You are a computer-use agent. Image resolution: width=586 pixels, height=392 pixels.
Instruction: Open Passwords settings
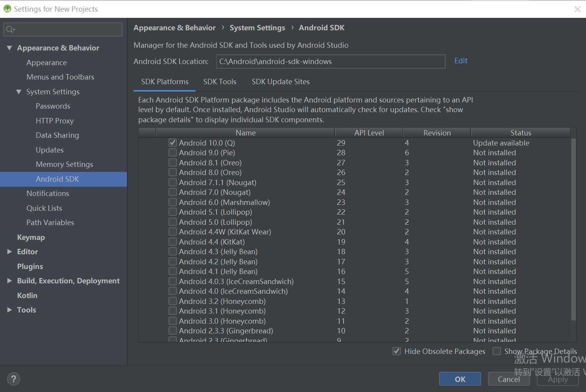tap(53, 106)
